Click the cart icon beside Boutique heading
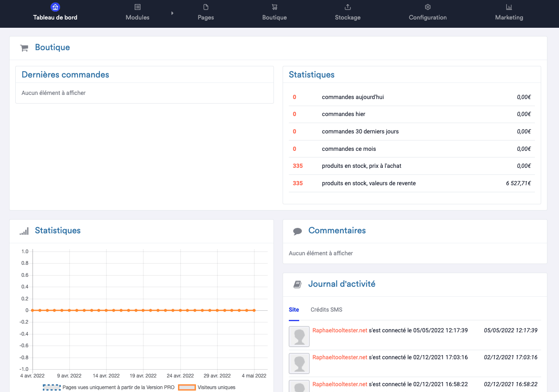 point(24,48)
